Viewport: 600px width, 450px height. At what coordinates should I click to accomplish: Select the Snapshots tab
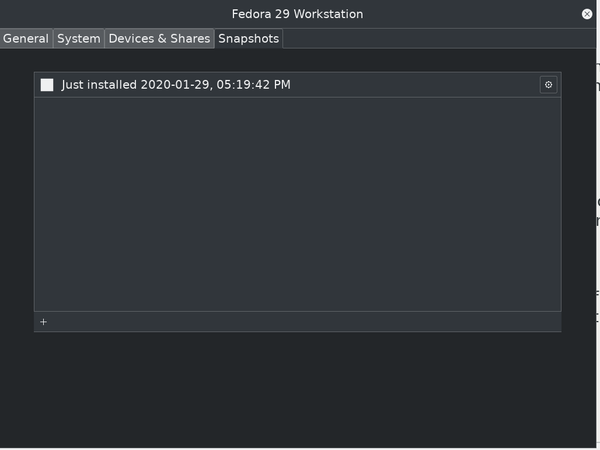249,38
